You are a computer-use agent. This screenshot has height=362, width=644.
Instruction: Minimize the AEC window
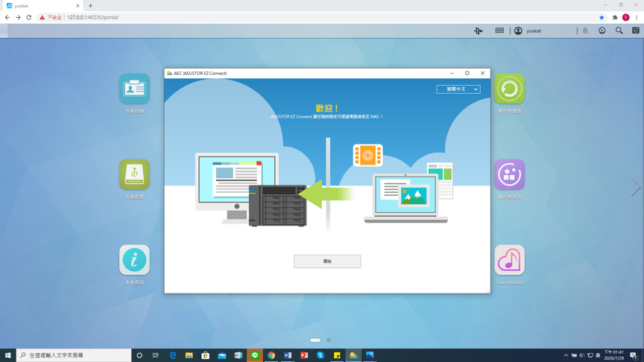pos(452,73)
